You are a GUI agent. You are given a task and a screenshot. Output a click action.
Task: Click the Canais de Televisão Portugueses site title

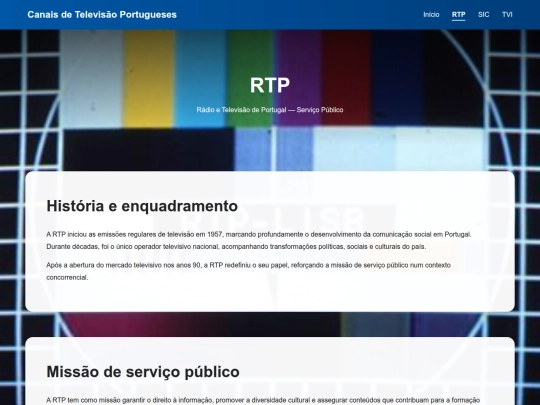point(102,14)
